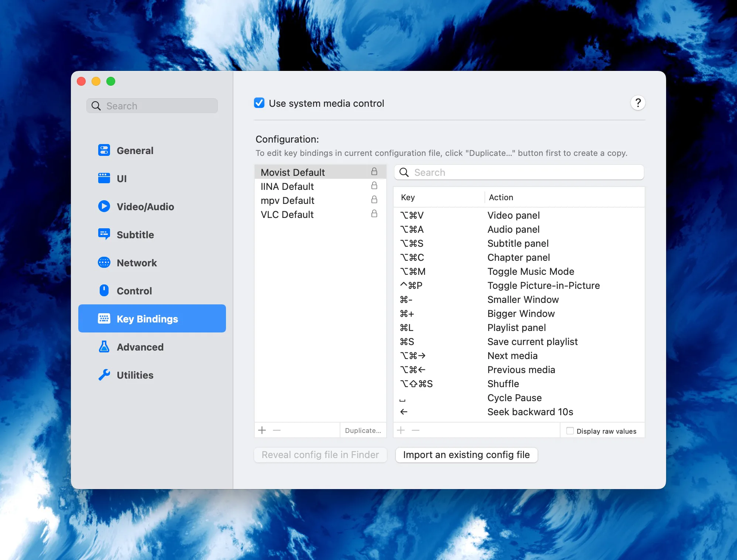Image resolution: width=737 pixels, height=560 pixels.
Task: Click the Key column header
Action: [x=439, y=197]
